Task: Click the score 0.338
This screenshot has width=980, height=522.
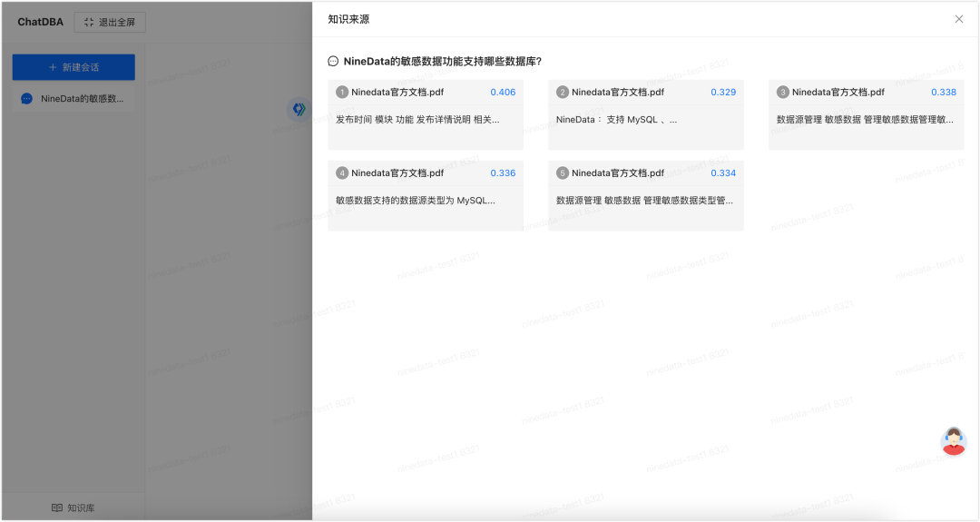Action: [x=944, y=92]
